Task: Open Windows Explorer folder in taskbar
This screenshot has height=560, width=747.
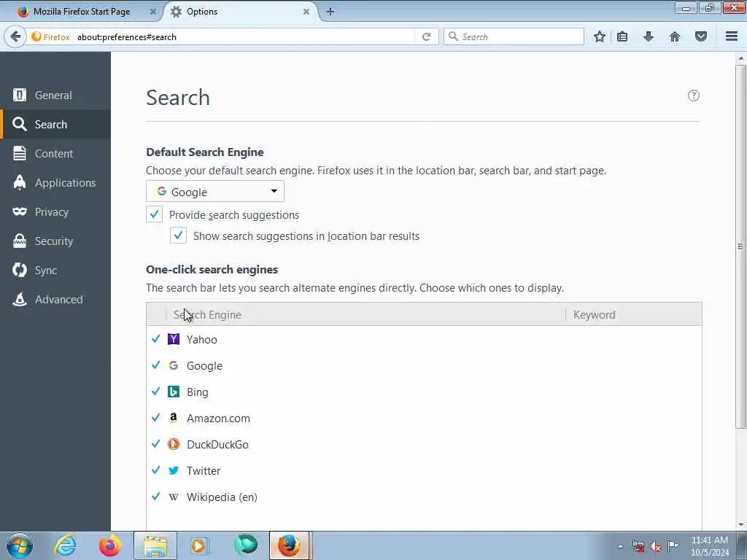Action: (155, 545)
